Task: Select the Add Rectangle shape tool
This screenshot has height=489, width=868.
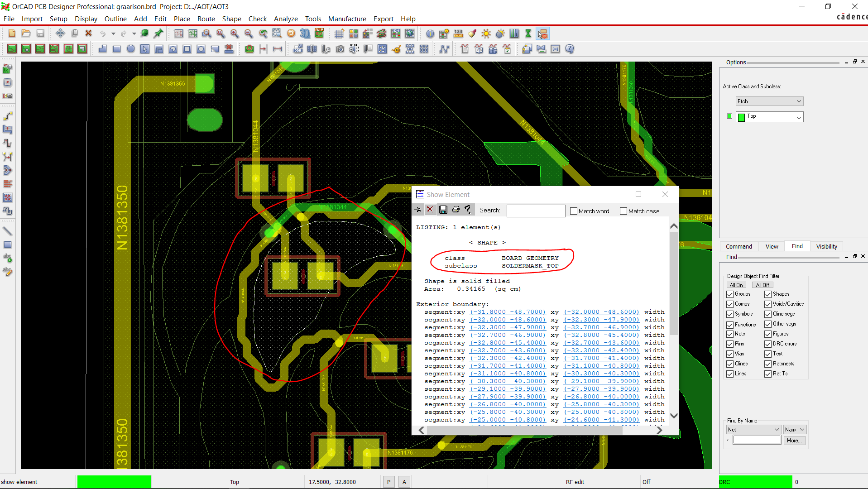Action: [117, 49]
